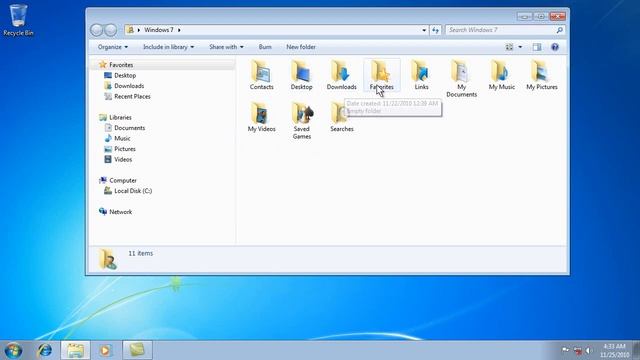
Task: Select Music library in navigation pane
Action: 122,139
